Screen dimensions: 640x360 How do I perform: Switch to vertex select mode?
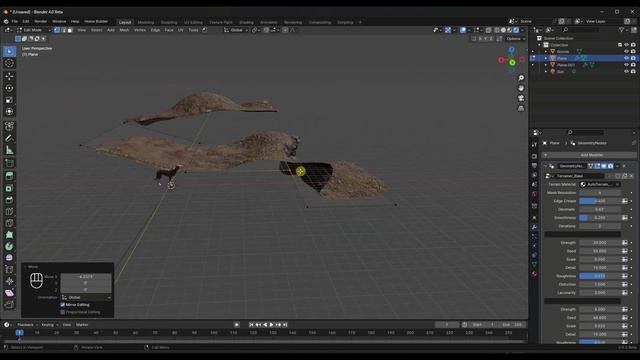point(57,30)
